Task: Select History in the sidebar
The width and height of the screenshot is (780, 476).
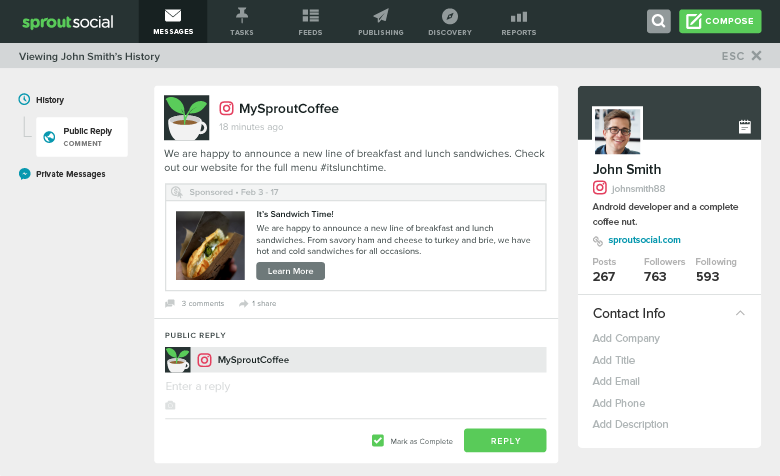Action: [x=50, y=100]
